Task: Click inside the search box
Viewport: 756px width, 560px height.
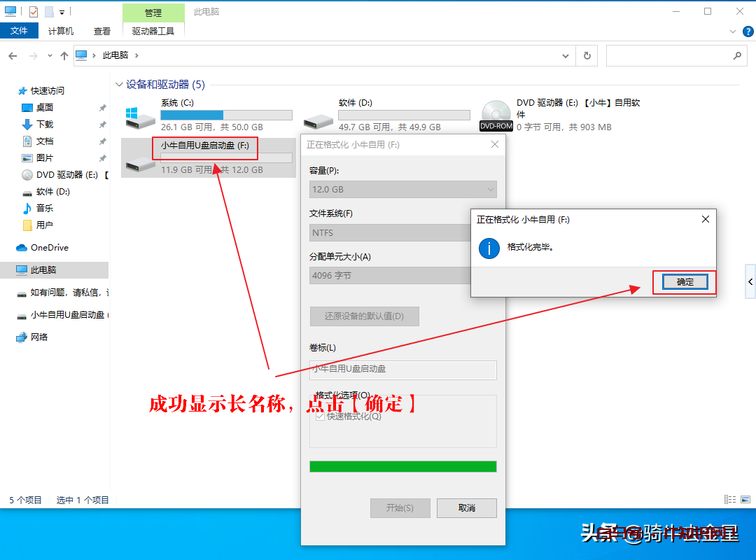Action: click(x=672, y=55)
